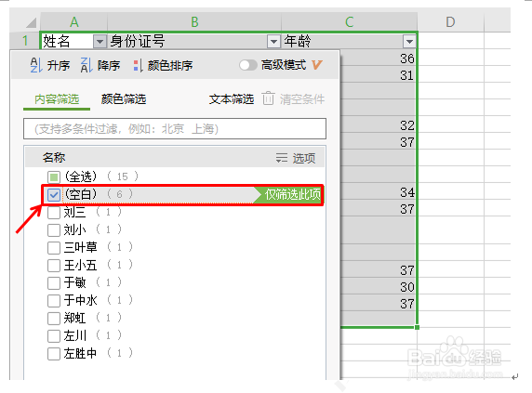The width and height of the screenshot is (532, 393).
Task: Toggle the 高级模式 switch
Action: point(248,65)
